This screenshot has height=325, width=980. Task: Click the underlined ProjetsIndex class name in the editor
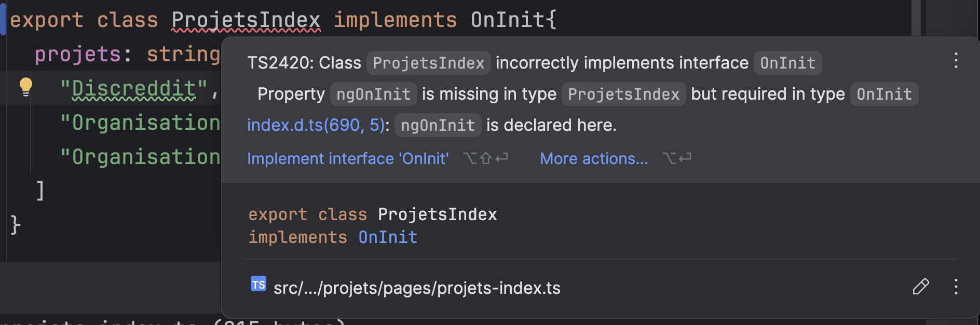click(x=246, y=20)
